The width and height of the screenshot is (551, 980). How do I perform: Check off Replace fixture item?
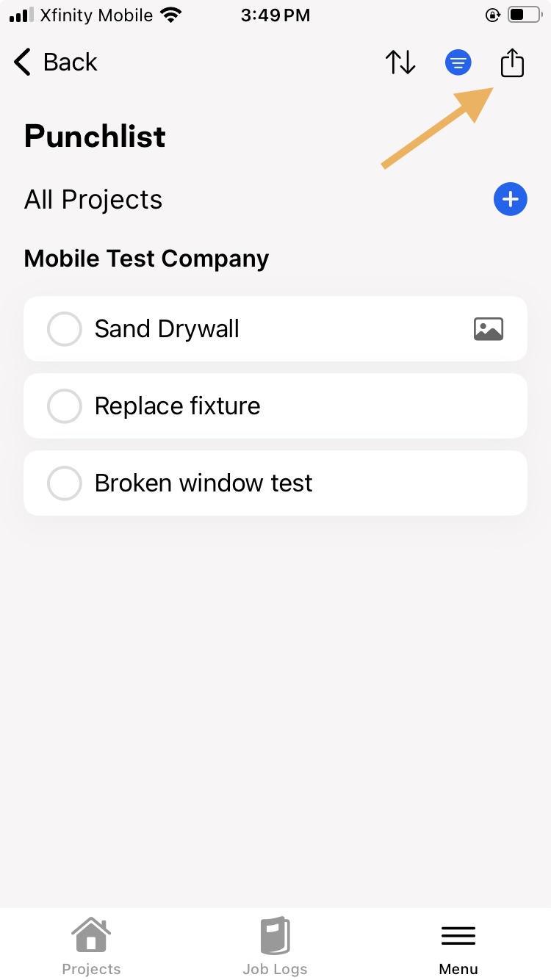point(64,406)
